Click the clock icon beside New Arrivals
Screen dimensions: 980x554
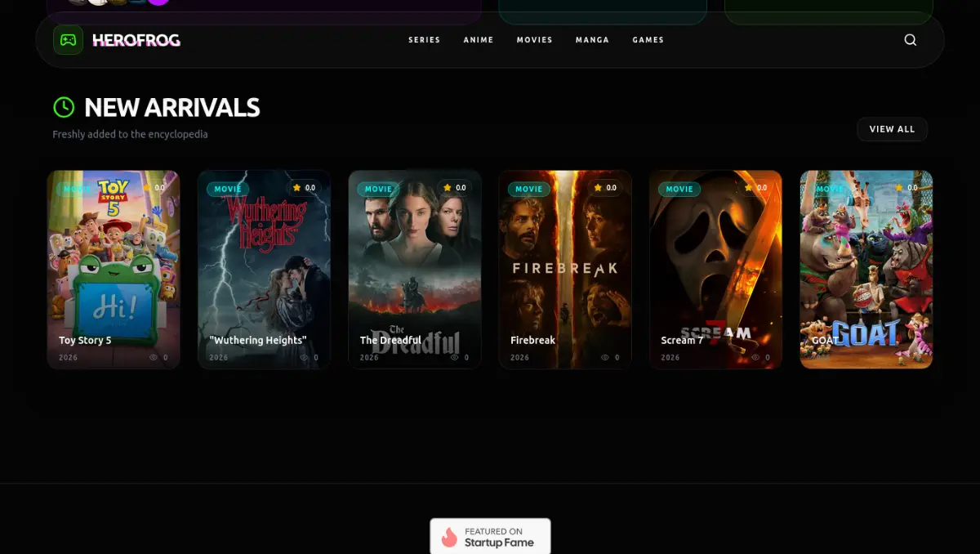point(64,107)
